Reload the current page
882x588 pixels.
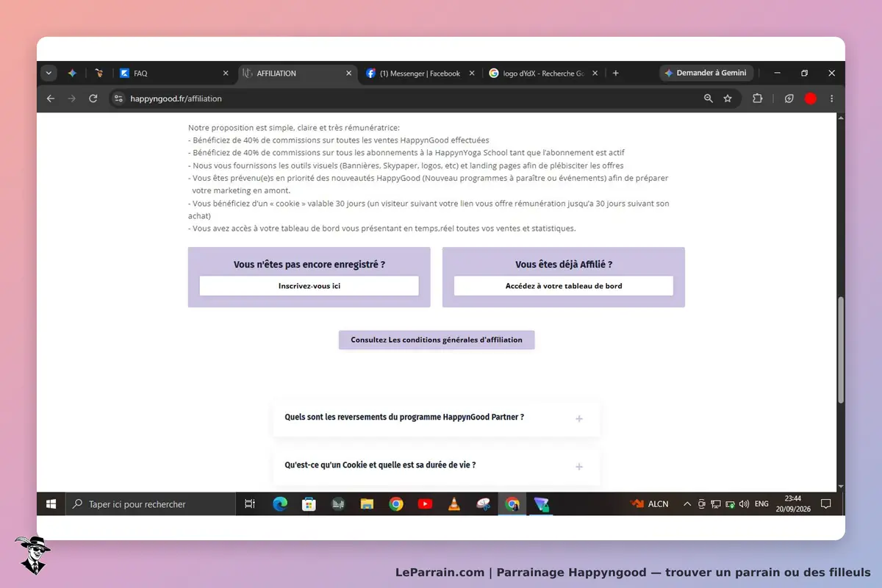tap(93, 98)
